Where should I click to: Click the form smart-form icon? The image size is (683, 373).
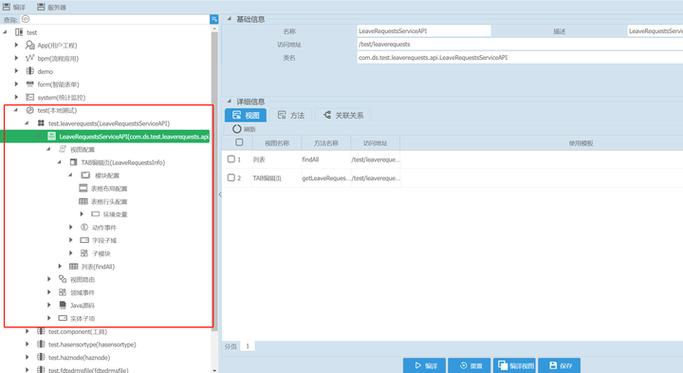coord(30,84)
